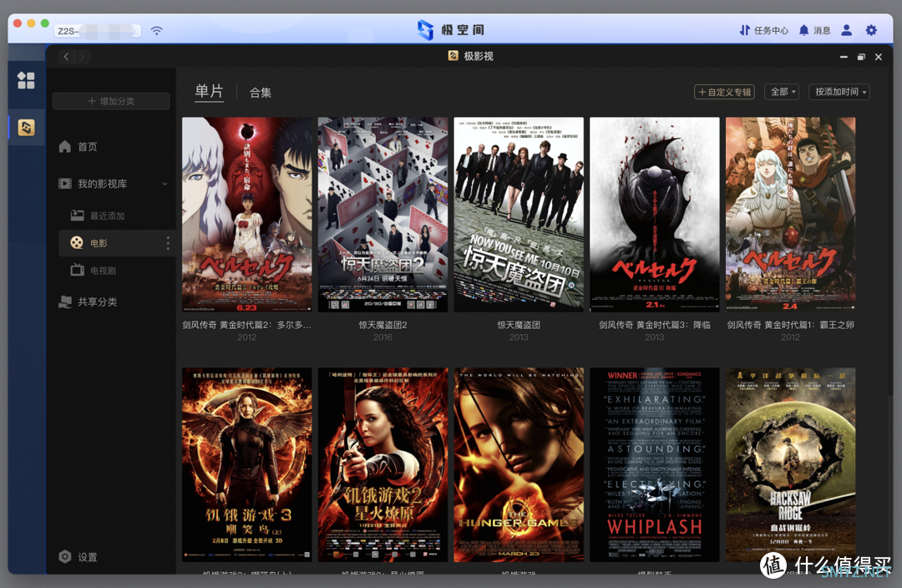Click the macOS green fullscreen button
This screenshot has height=588, width=902.
click(45, 23)
